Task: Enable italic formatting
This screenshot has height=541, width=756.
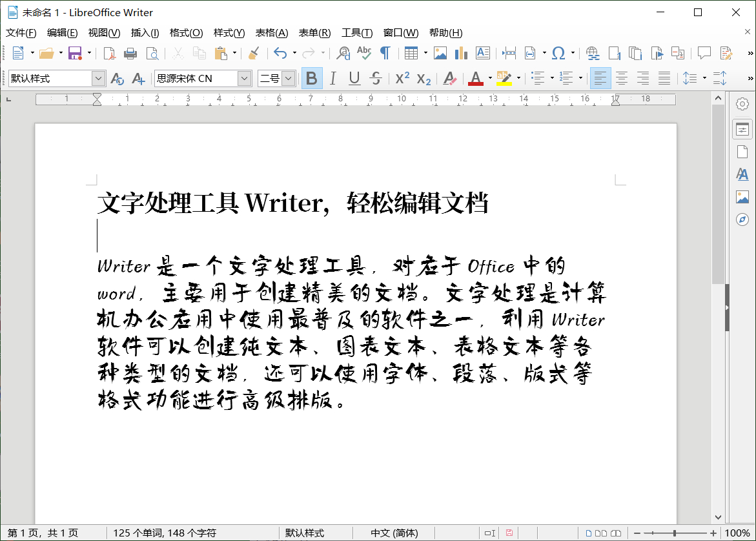Action: coord(332,77)
